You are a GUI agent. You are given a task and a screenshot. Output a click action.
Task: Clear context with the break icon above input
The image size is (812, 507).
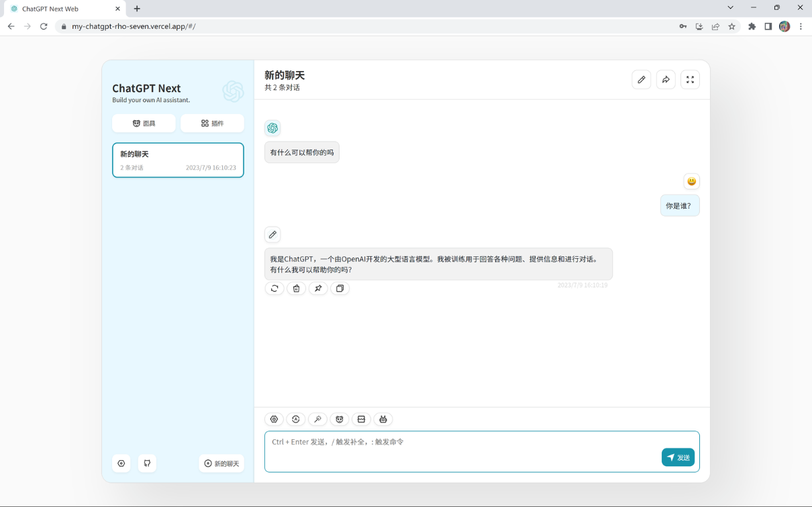point(361,419)
